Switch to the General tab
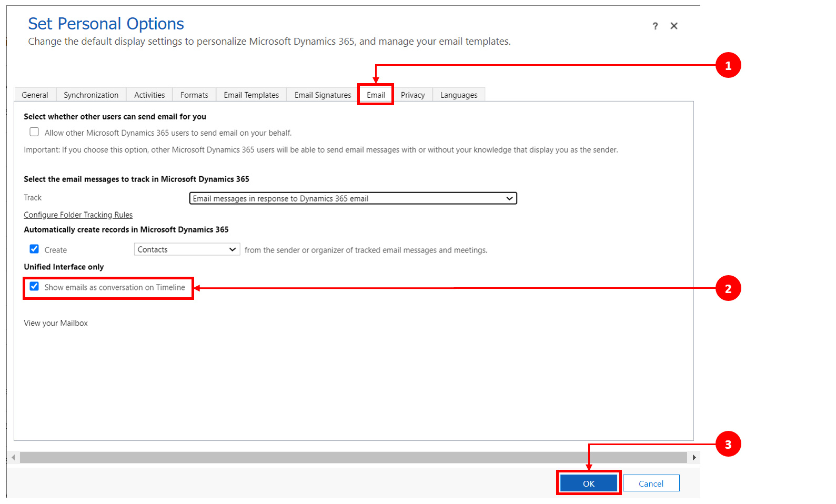The image size is (836, 504). pyautogui.click(x=35, y=95)
